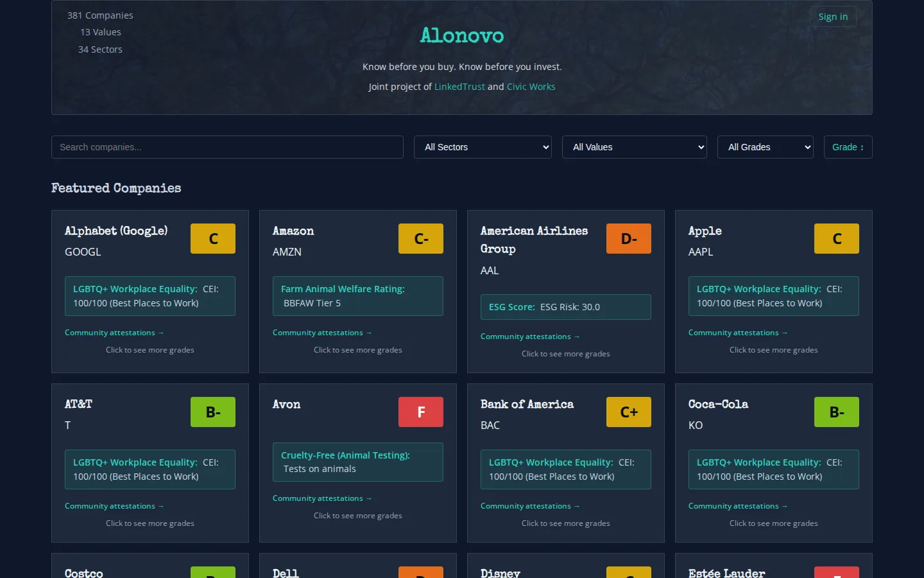Open Alphabet's LGBTQ+ Workplace Equality rating box

150,296
